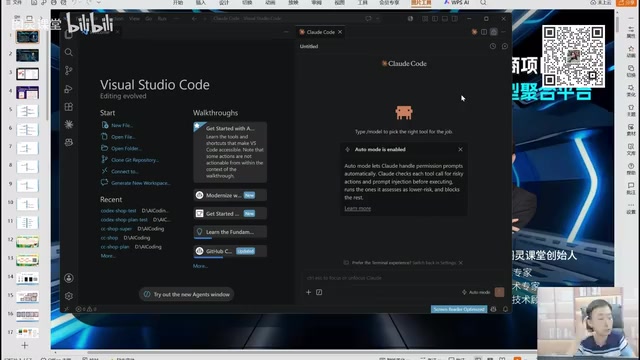Add a new slide with plus below thumbnails
The image size is (640, 360).
tap(24, 346)
